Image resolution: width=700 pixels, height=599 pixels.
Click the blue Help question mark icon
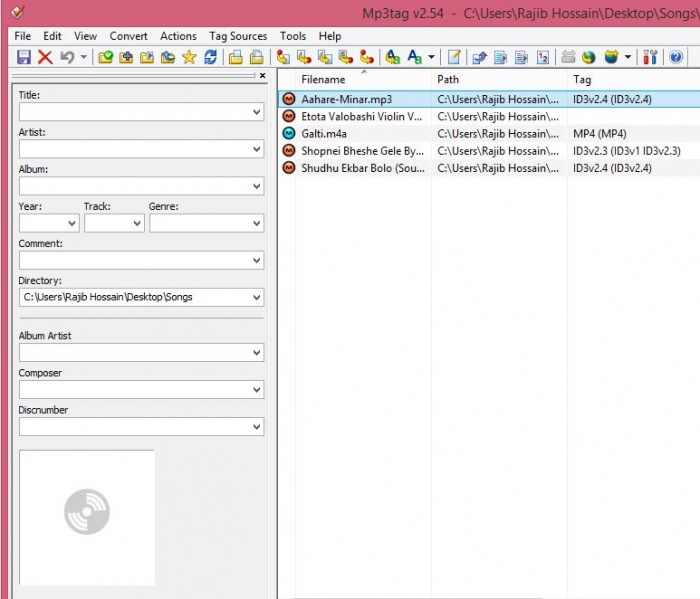pos(676,57)
